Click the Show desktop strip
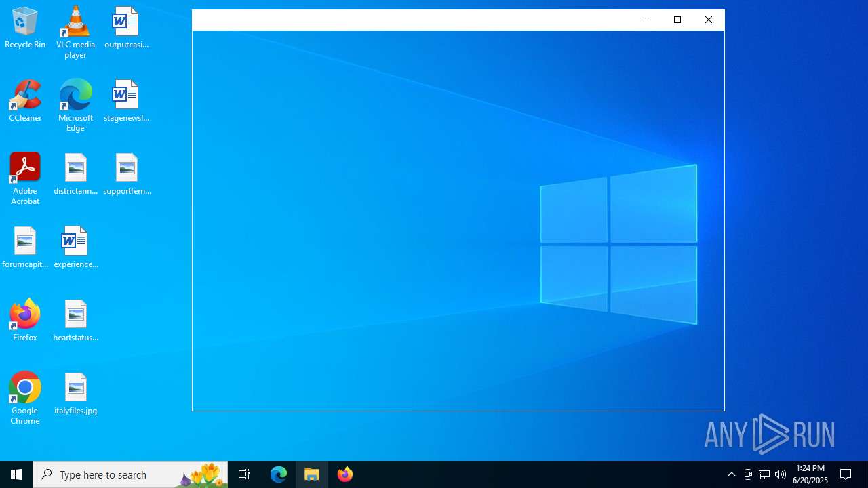868x488 pixels. click(x=866, y=474)
